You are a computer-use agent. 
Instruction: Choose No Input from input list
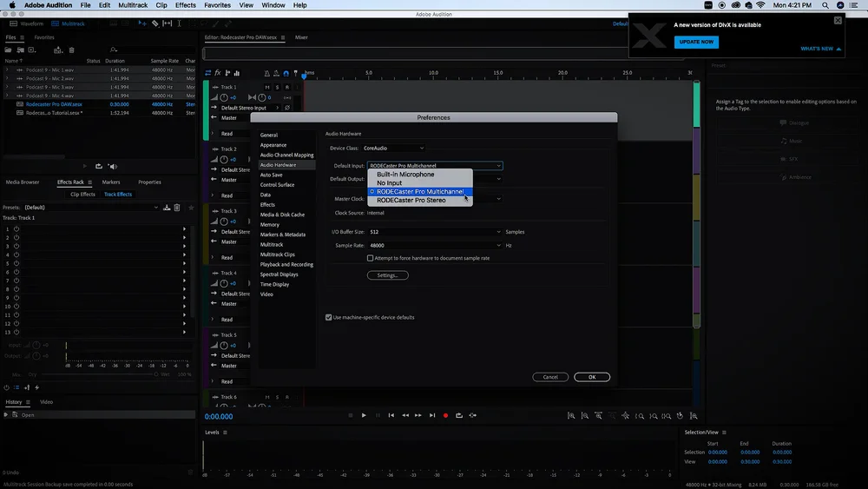[420, 182]
